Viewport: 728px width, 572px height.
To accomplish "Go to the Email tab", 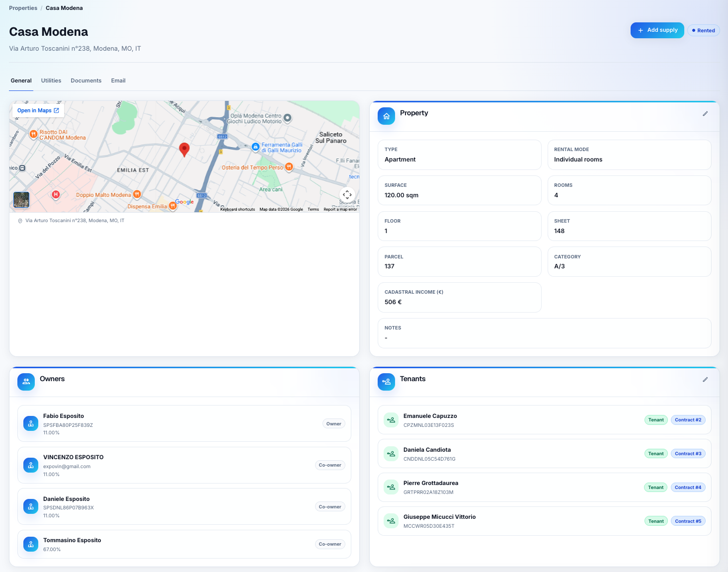I will (x=118, y=81).
